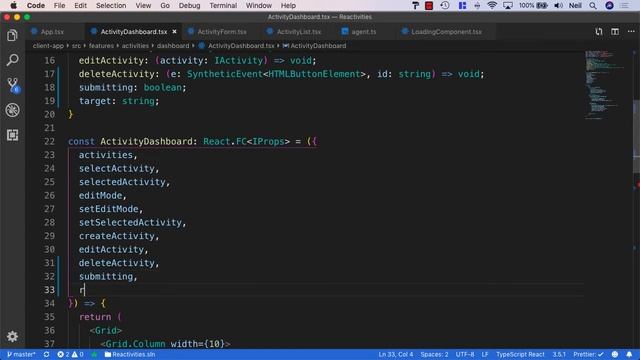Open the feedback smiley icon
This screenshot has width=640, height=360.
coord(615,354)
